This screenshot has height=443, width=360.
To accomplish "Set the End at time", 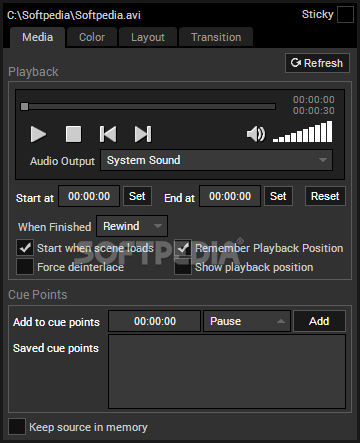I will (278, 196).
